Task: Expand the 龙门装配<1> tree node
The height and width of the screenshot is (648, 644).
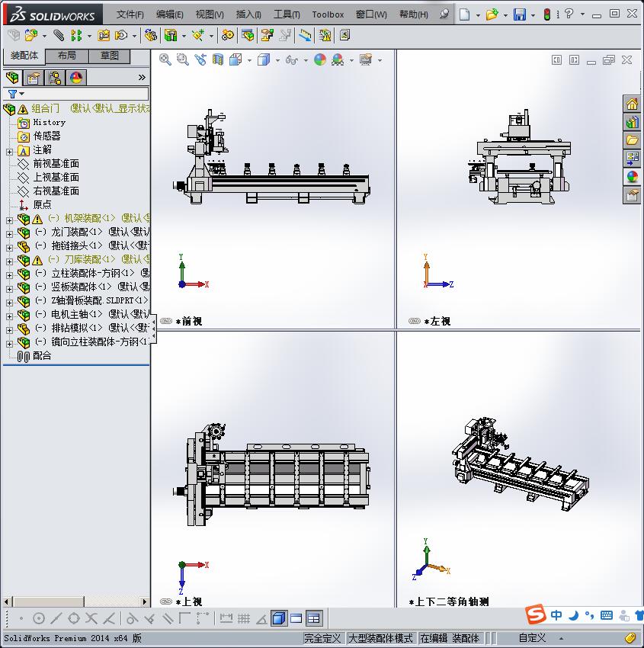Action: point(9,234)
